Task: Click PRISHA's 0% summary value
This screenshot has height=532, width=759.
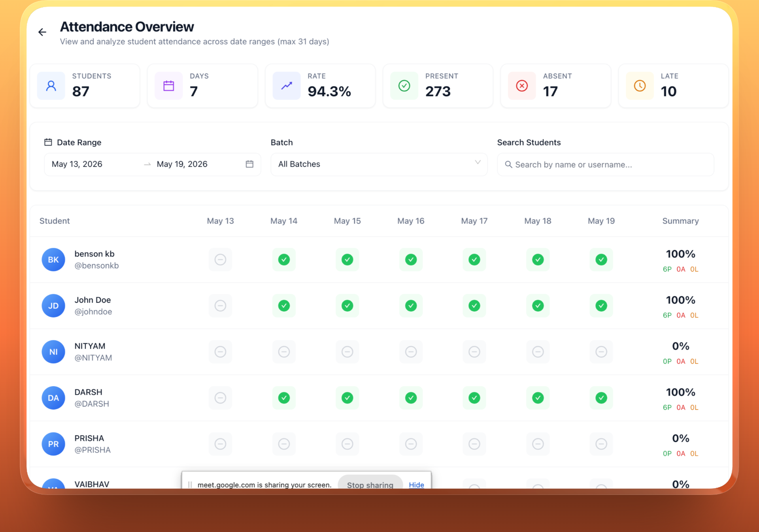Action: pos(680,438)
